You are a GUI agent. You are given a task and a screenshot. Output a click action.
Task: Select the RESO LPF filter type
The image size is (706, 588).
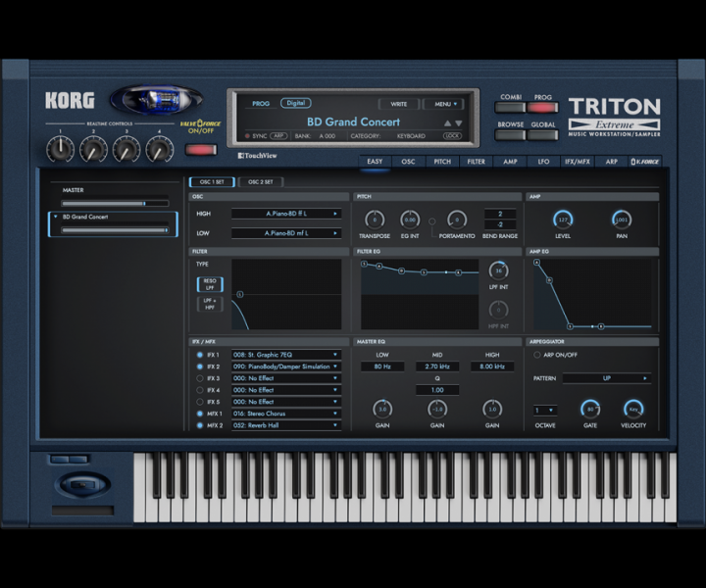click(x=210, y=284)
